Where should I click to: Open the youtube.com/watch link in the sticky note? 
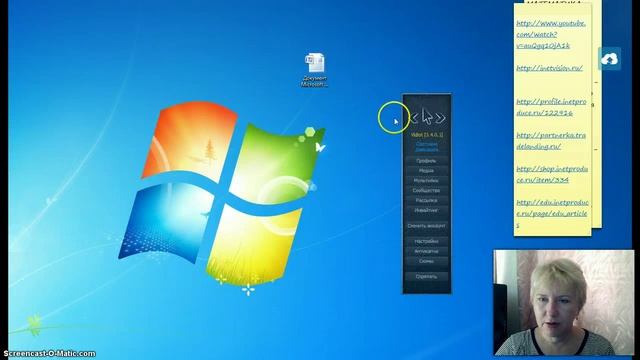tap(551, 35)
